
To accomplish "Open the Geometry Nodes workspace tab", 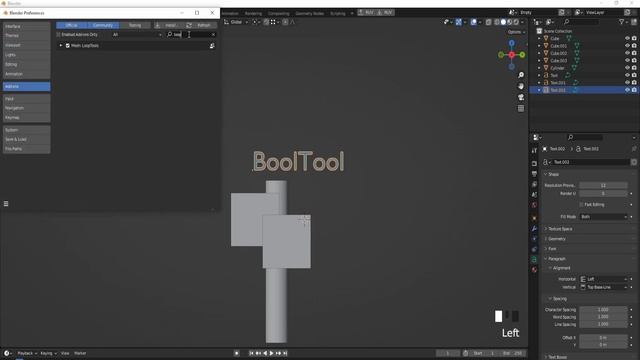I will click(x=309, y=13).
